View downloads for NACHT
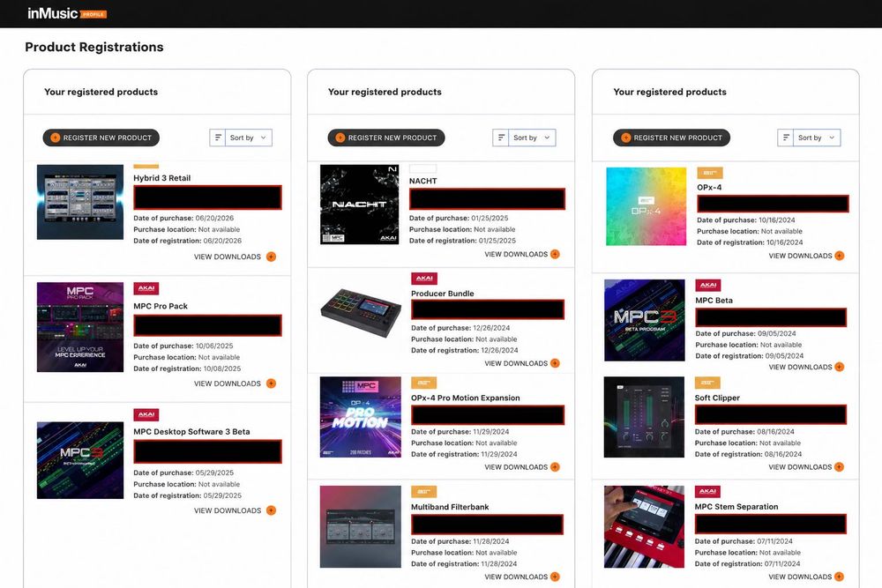Image resolution: width=882 pixels, height=588 pixels. pos(522,255)
